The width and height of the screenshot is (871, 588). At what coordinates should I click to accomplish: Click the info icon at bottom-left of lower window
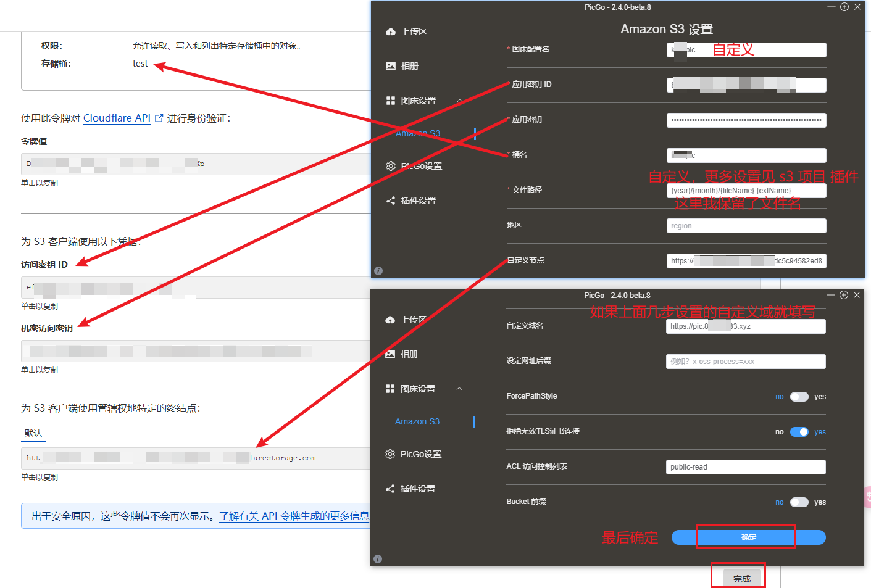[378, 559]
